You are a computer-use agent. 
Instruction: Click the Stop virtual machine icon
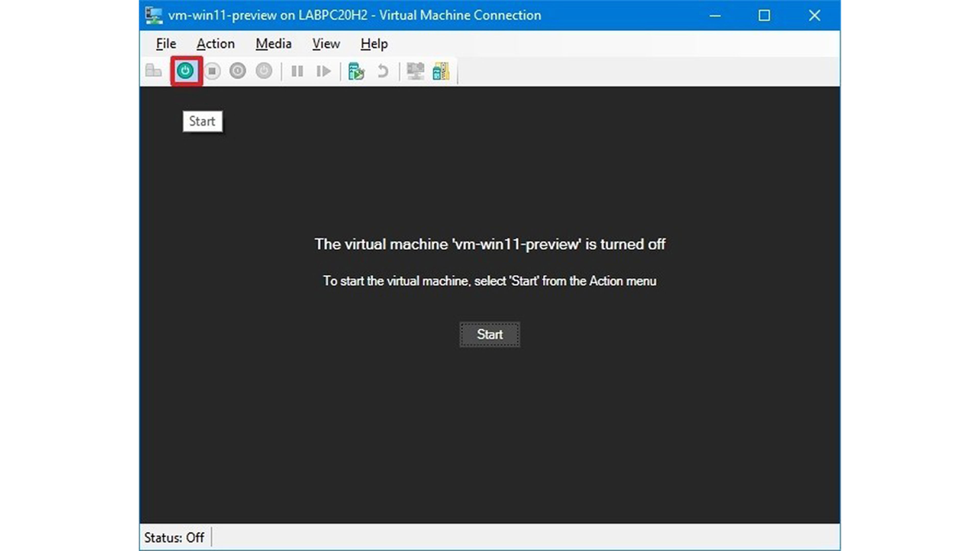pyautogui.click(x=213, y=71)
